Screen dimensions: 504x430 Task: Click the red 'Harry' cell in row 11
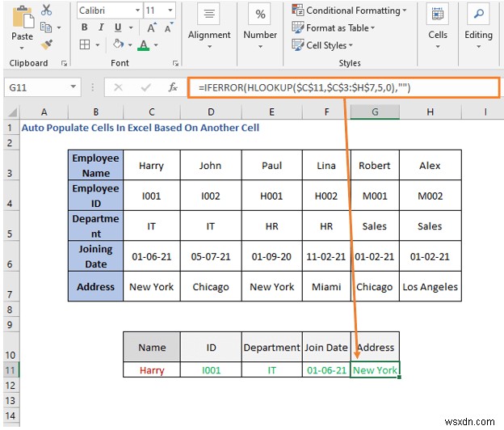(x=152, y=370)
